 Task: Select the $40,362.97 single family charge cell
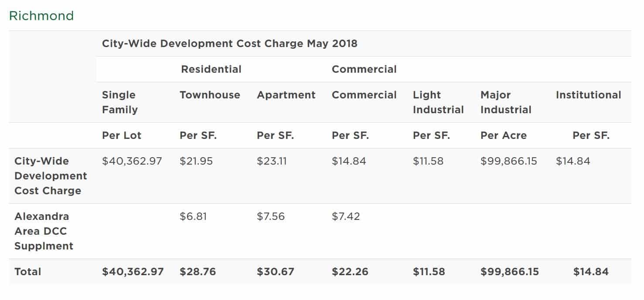[x=132, y=161]
